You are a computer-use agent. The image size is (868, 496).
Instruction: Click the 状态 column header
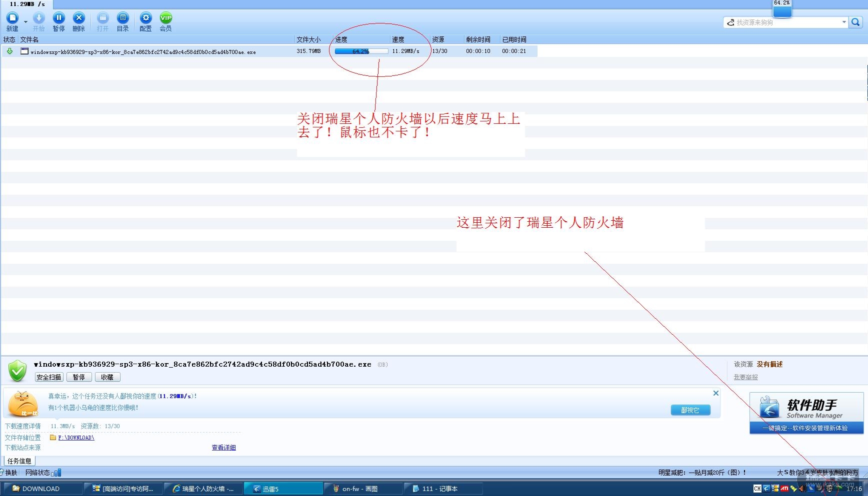click(9, 39)
